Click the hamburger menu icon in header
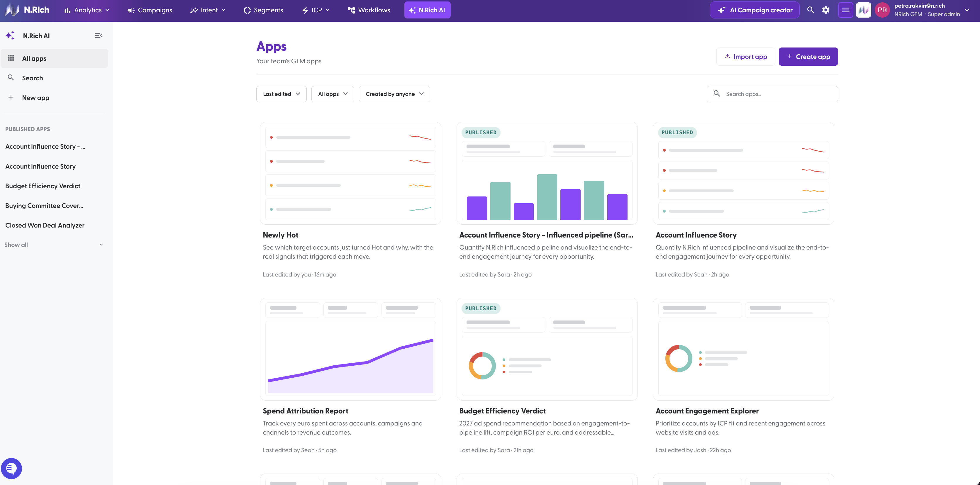 pyautogui.click(x=845, y=10)
